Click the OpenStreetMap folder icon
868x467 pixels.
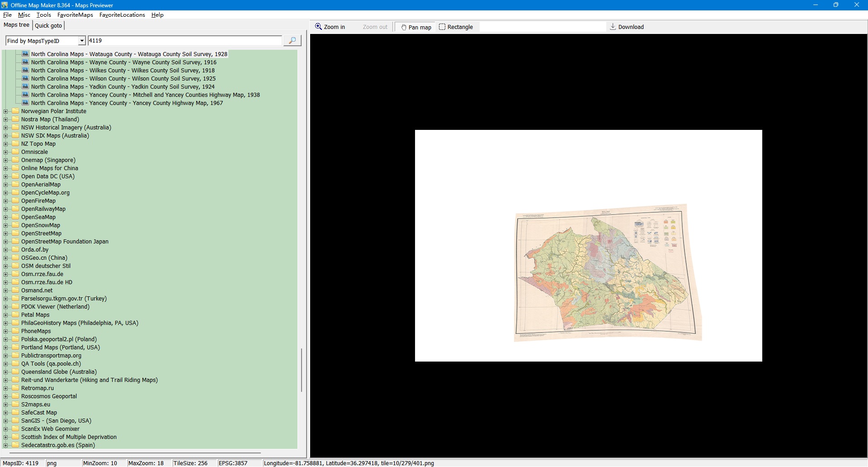[x=16, y=233]
